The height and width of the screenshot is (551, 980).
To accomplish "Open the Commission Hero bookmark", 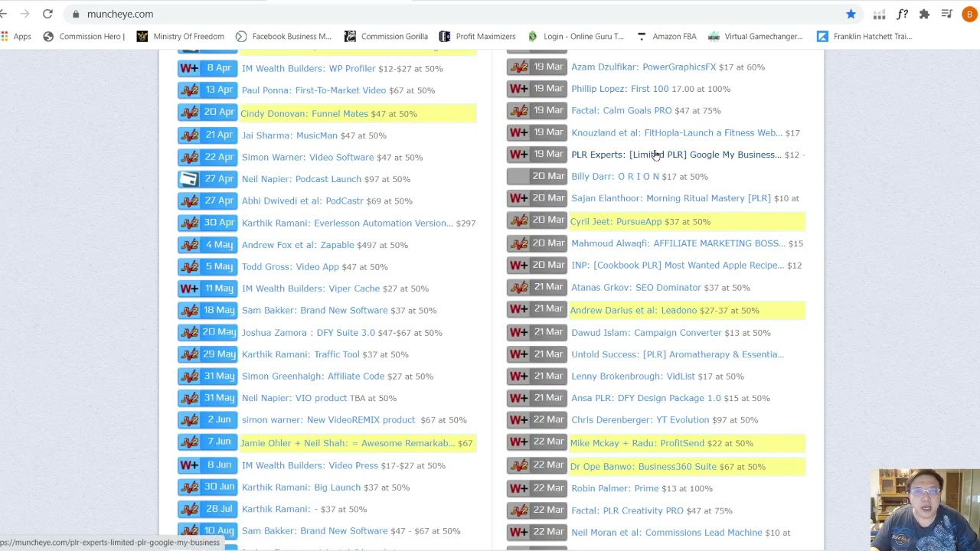I will (x=84, y=36).
